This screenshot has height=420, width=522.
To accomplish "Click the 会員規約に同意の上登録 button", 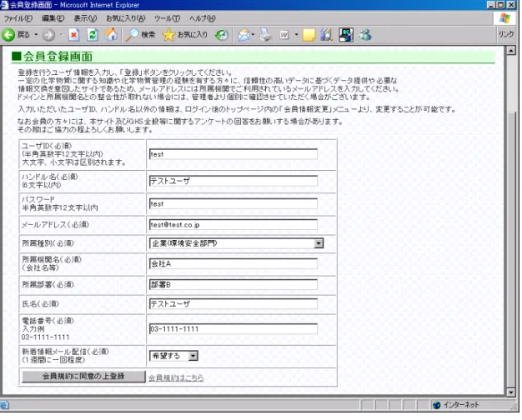I will tap(83, 377).
